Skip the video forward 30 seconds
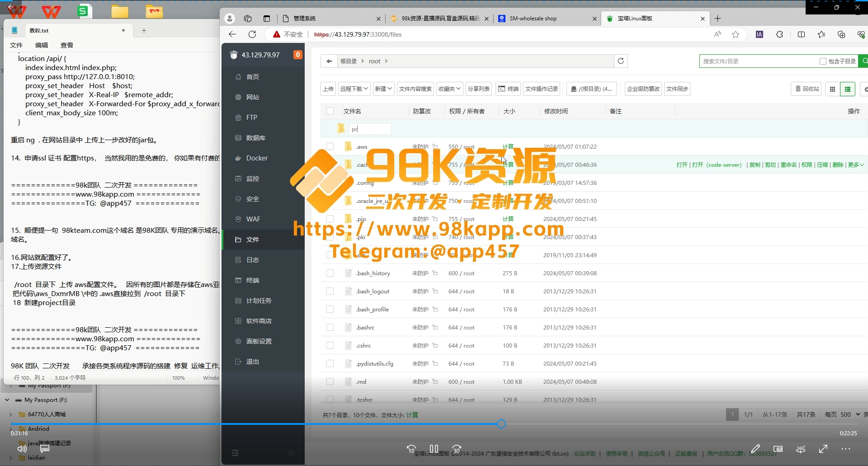 point(457,449)
